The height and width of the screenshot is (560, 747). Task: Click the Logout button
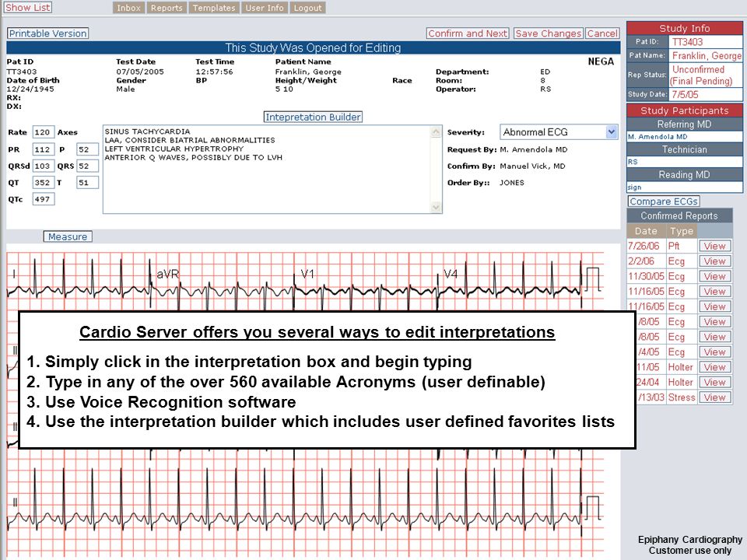pos(307,8)
